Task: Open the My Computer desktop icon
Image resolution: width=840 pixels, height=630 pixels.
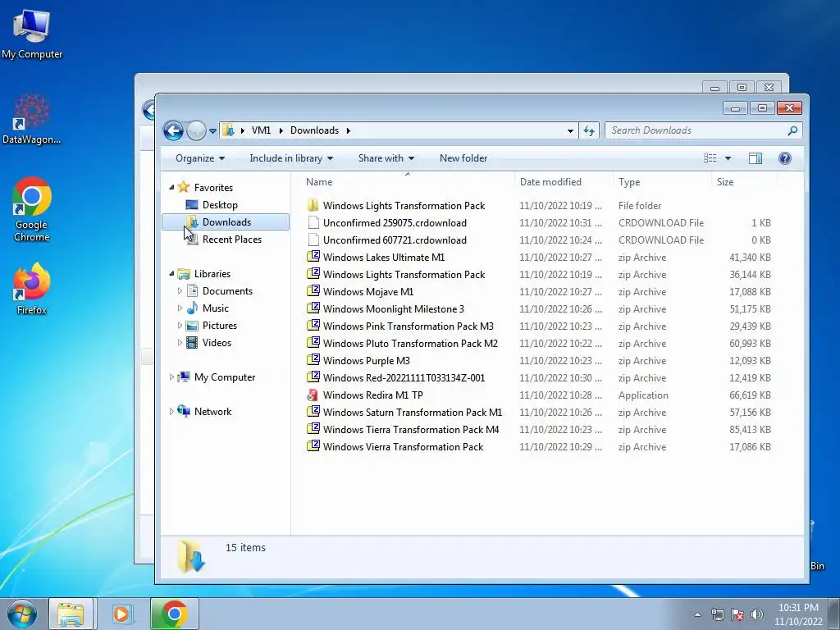Action: pos(32,33)
